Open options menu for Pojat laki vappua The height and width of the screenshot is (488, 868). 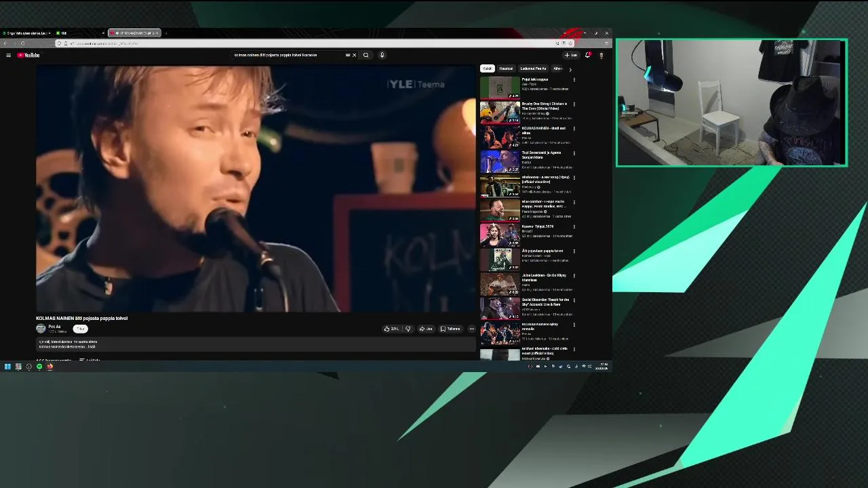tap(574, 80)
